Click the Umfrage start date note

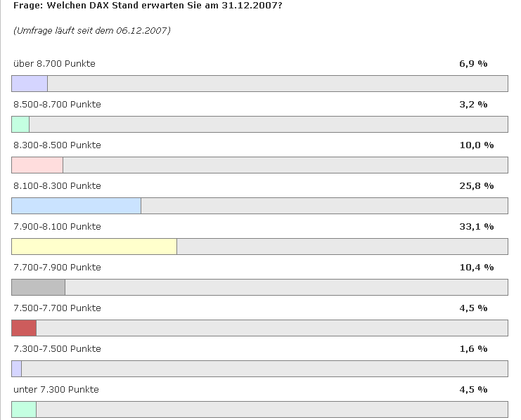tap(92, 30)
